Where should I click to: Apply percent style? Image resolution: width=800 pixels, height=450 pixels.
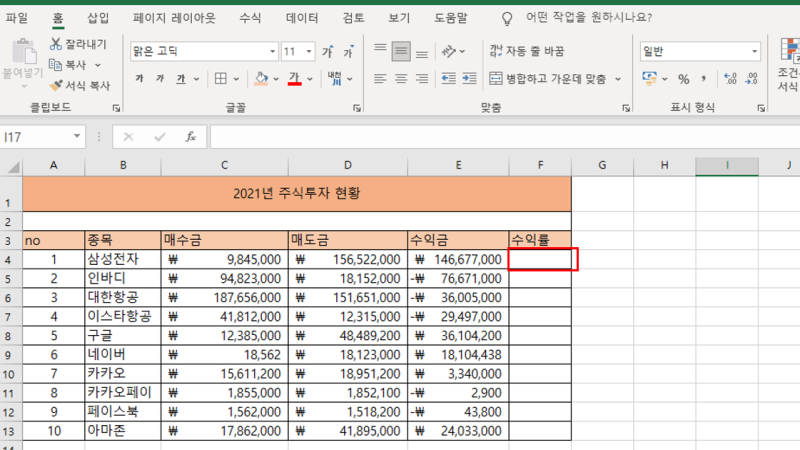[684, 79]
